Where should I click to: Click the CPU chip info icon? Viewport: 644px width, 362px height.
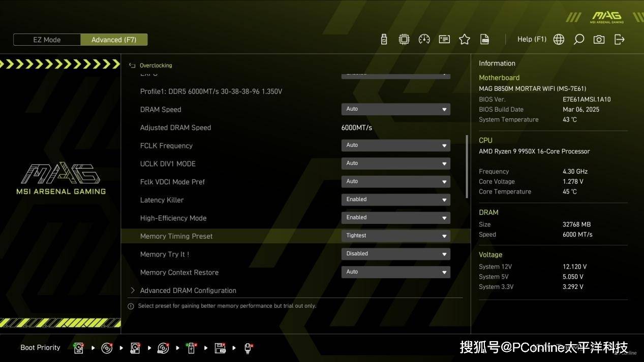tap(404, 39)
